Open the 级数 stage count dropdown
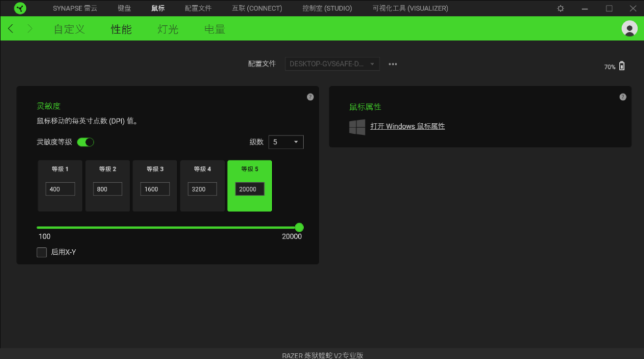 [286, 142]
